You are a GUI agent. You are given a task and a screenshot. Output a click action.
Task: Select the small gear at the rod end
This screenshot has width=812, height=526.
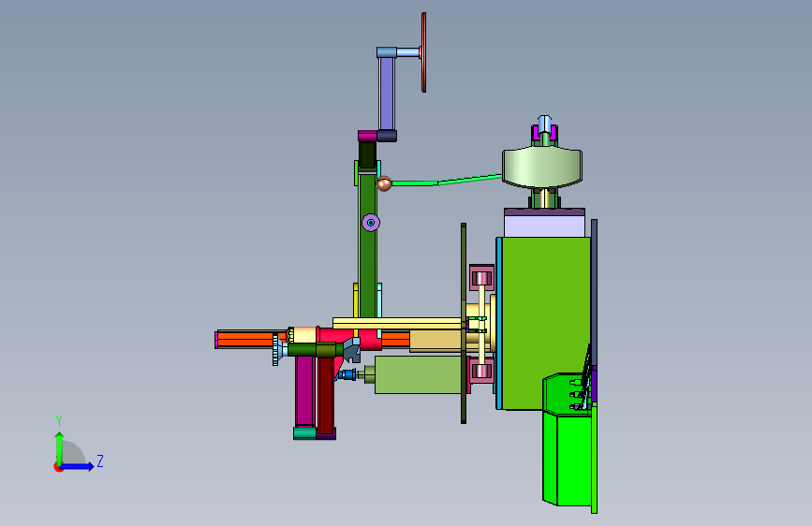click(275, 350)
